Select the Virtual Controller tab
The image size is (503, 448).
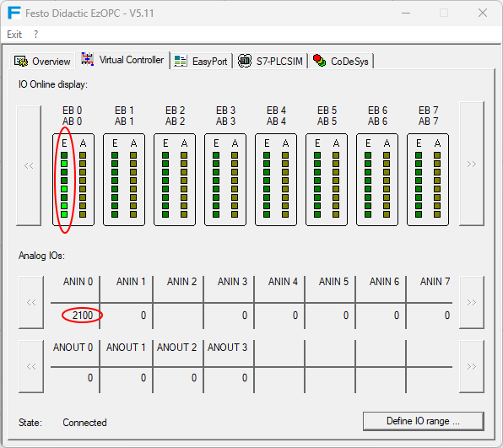(x=122, y=60)
